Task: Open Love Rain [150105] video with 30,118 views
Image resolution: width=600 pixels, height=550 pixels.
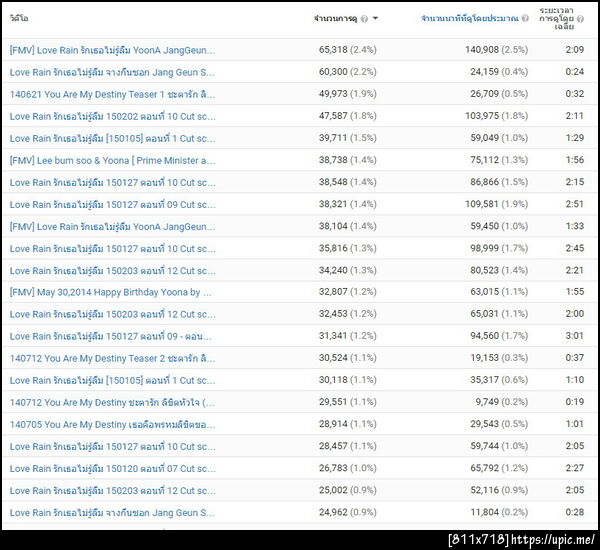Action: (112, 380)
